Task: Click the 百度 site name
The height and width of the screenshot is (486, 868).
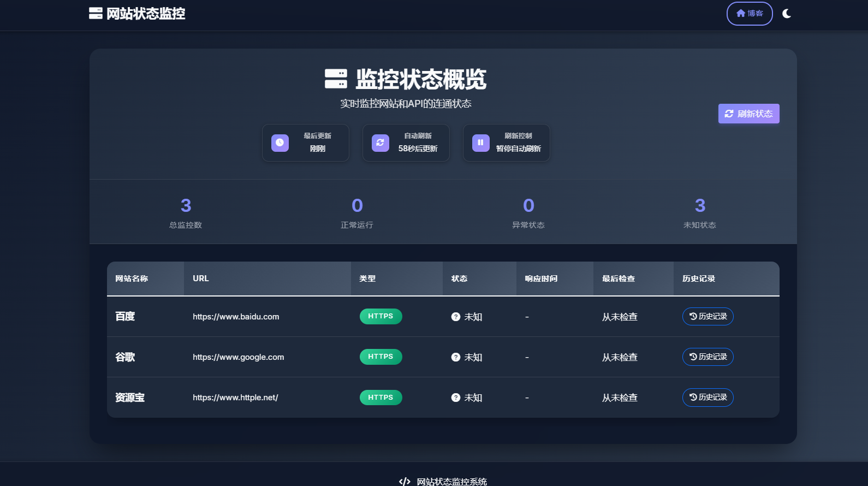Action: (x=125, y=317)
